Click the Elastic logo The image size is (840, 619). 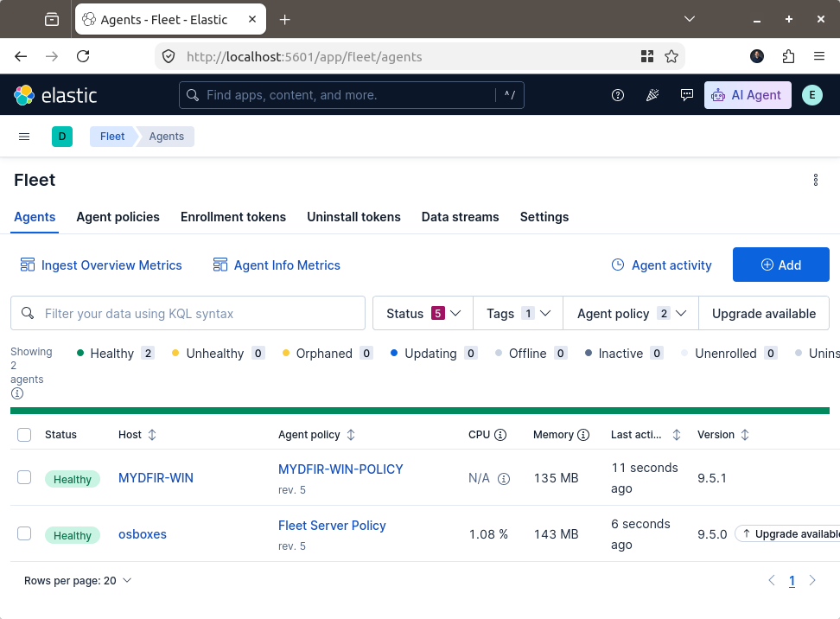55,95
